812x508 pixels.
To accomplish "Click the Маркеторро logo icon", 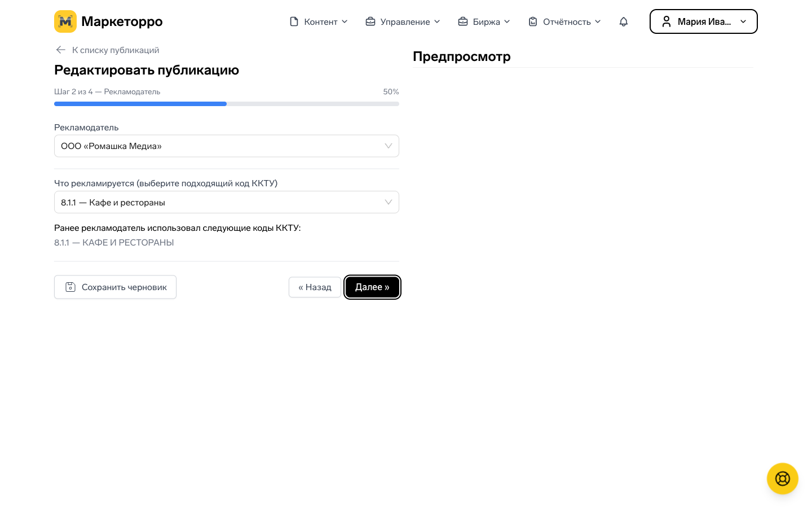I will 65,21.
